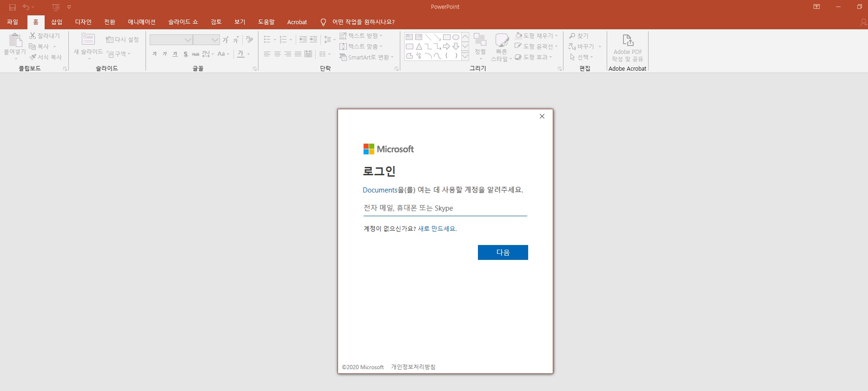The width and height of the screenshot is (868, 391).
Task: Select the horizontal text box shape
Action: [410, 37]
